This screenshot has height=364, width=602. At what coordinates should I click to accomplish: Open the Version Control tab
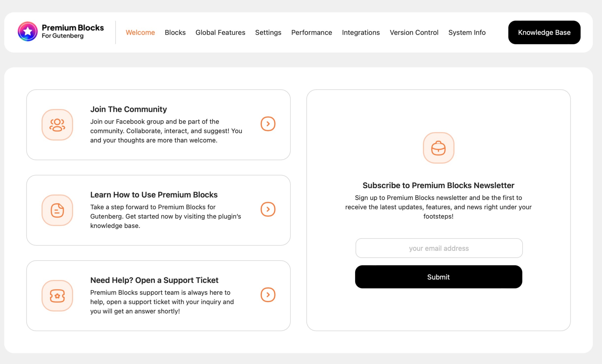coord(414,33)
